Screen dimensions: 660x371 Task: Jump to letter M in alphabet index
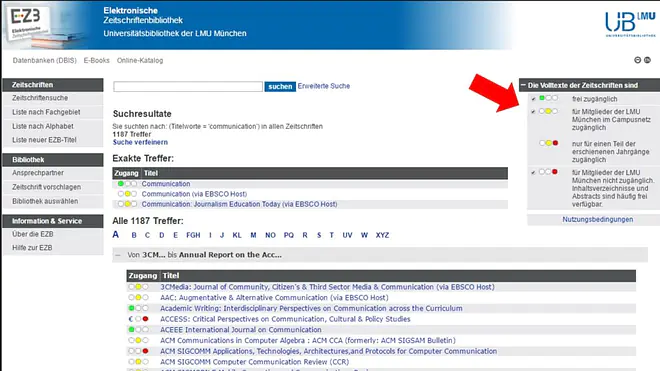tap(253, 235)
